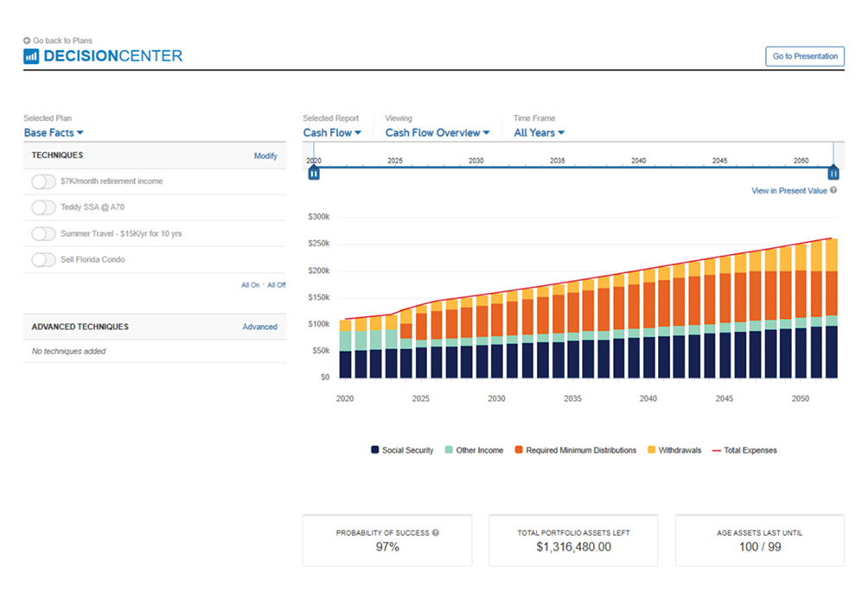Enable the $7K/month retirement income toggle
This screenshot has height=604, width=868.
[x=43, y=181]
